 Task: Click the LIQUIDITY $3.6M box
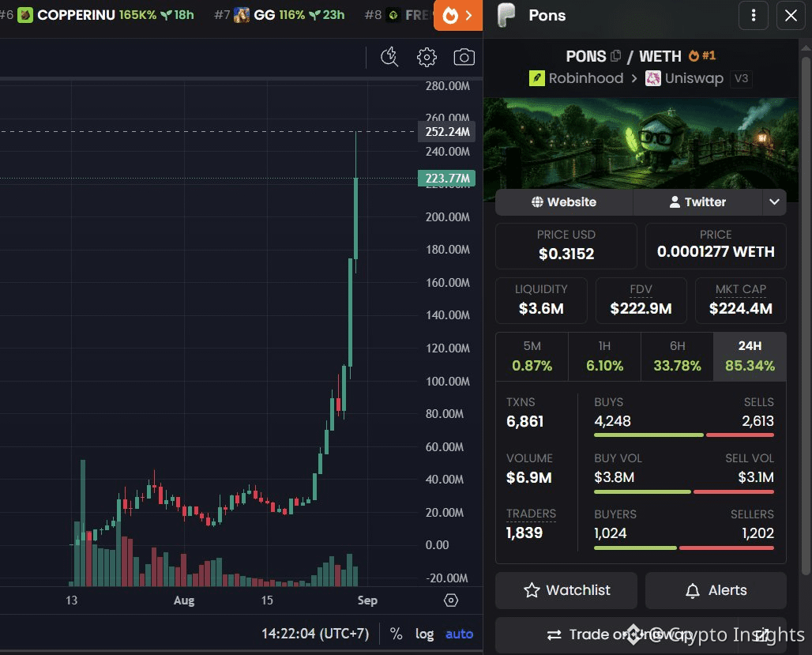pos(541,300)
